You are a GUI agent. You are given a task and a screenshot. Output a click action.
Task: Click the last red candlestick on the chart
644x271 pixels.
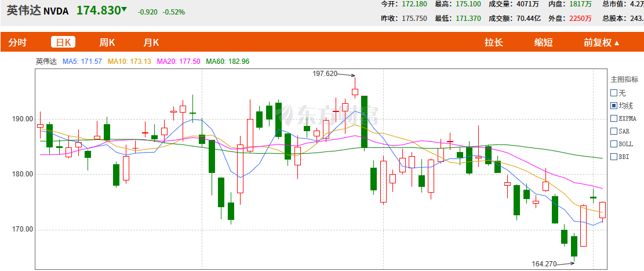[x=602, y=210]
